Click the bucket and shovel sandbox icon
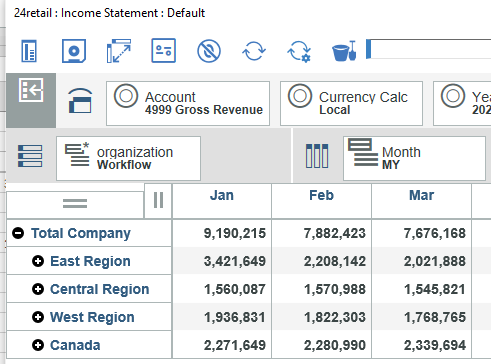This screenshot has width=491, height=364. pos(344,51)
